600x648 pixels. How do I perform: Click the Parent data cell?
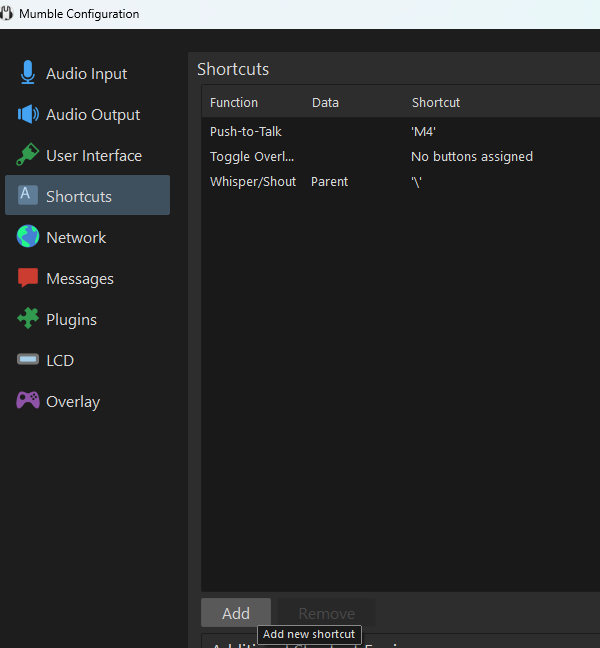coord(329,181)
